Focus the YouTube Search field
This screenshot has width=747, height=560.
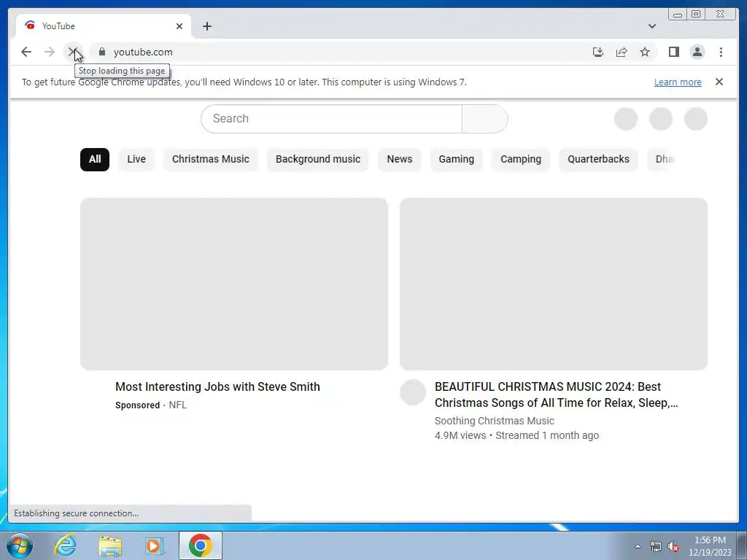pyautogui.click(x=331, y=119)
